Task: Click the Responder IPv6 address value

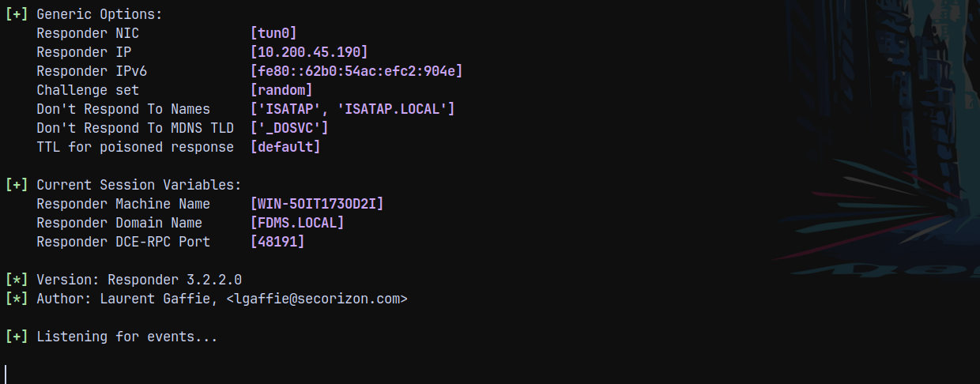Action: [x=356, y=71]
